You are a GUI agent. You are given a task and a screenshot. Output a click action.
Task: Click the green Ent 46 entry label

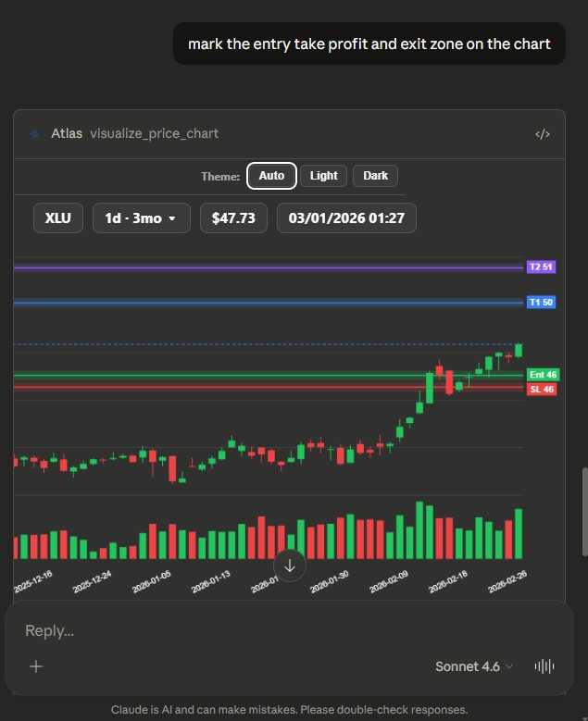tap(543, 375)
